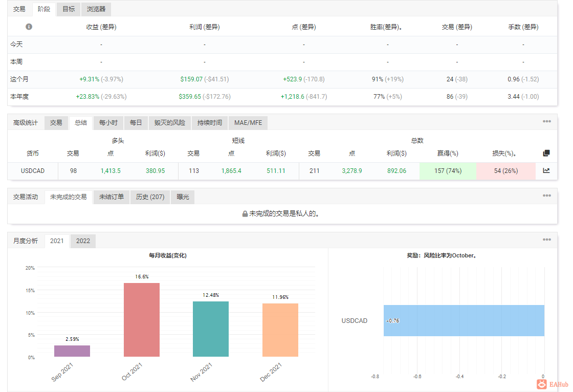Viewport: 573px width, 392px height.
Task: Click the Oct 2021 red bar
Action: click(142, 320)
